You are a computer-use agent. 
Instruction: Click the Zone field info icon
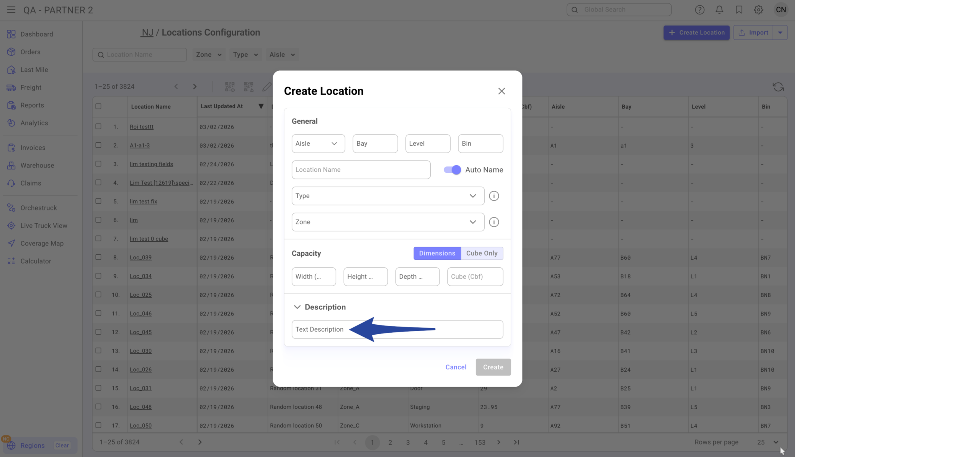tap(494, 222)
